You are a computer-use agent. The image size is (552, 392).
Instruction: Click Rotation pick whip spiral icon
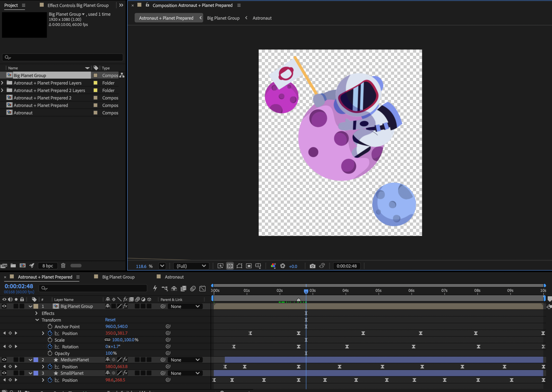[168, 346]
